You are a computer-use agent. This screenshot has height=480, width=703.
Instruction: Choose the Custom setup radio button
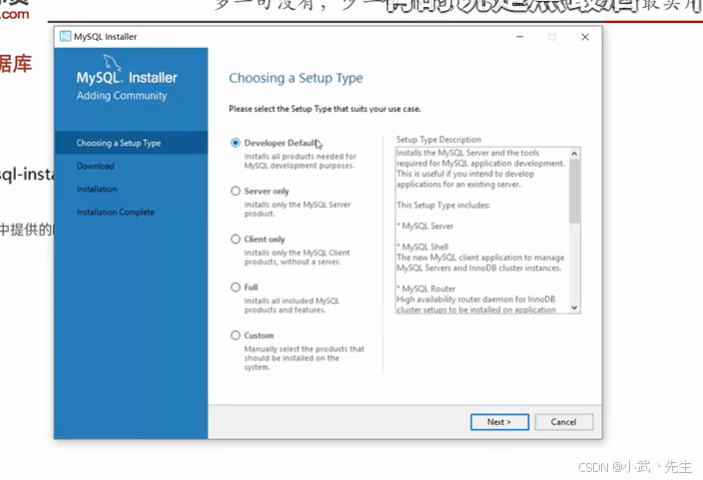click(x=235, y=335)
